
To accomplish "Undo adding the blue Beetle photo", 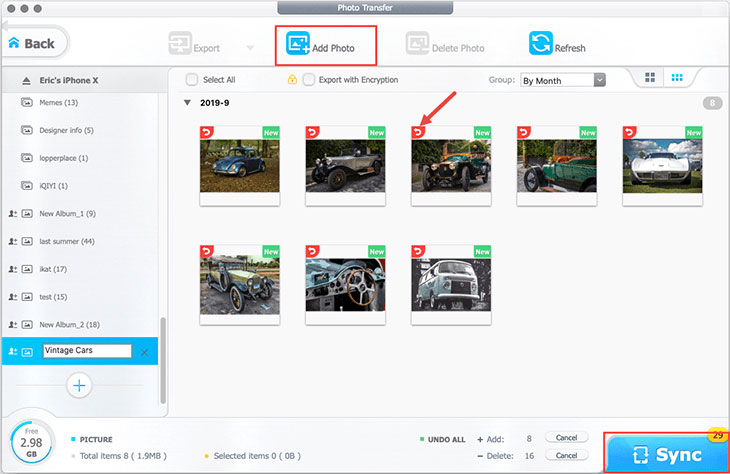I will [207, 132].
